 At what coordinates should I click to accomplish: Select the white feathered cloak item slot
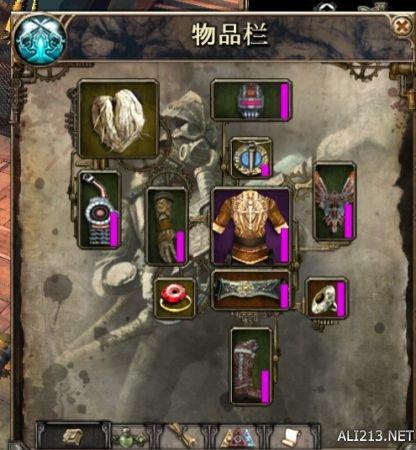pyautogui.click(x=118, y=119)
